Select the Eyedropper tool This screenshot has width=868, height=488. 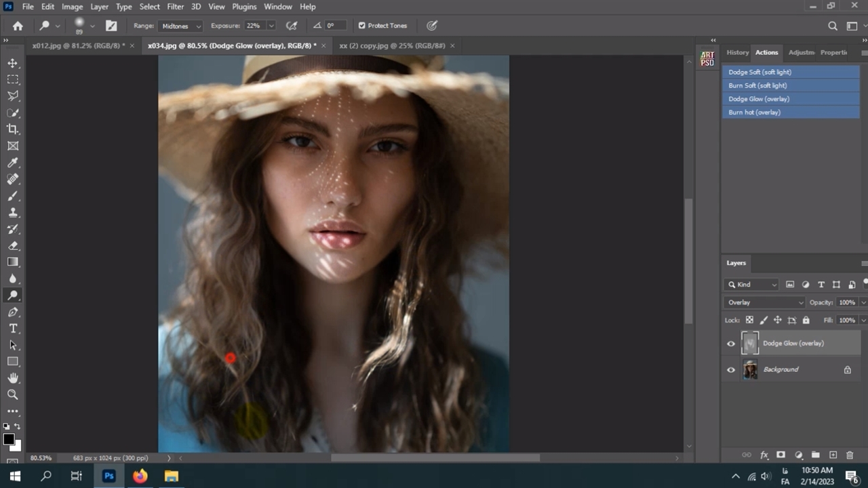pos(13,163)
